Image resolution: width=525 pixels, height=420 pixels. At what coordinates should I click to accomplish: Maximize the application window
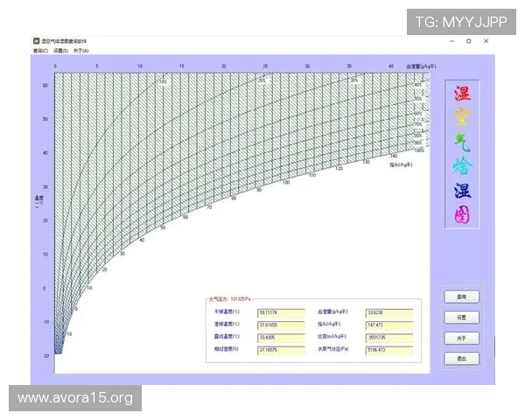[468, 41]
